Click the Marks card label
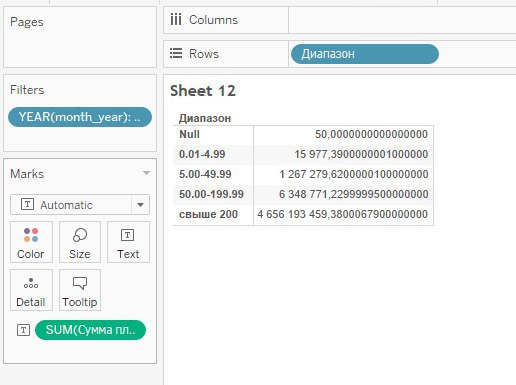516x385 pixels. (x=27, y=174)
